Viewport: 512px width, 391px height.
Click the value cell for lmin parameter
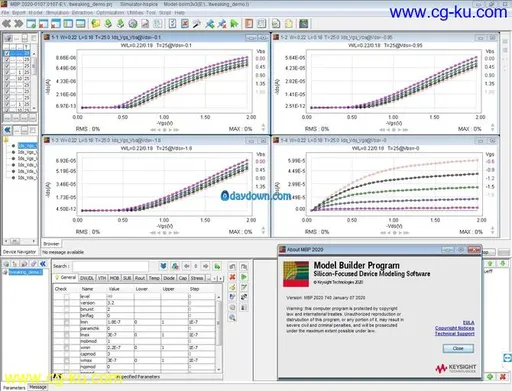[120, 322]
